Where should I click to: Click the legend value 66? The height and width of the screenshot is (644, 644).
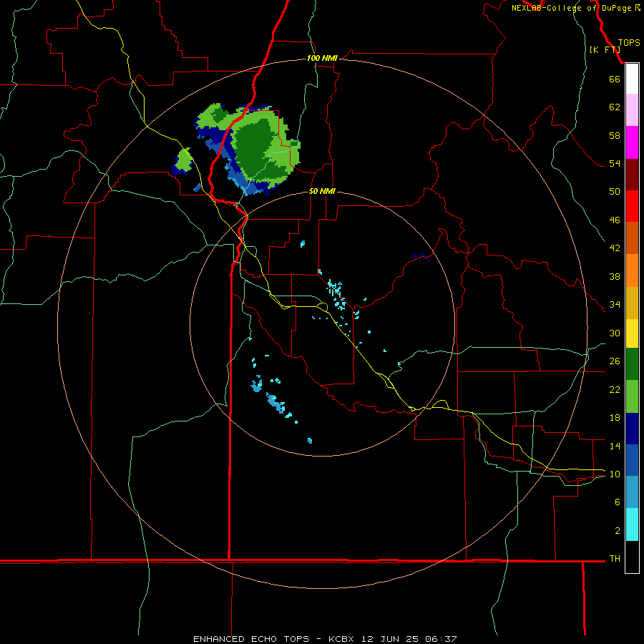pos(615,79)
